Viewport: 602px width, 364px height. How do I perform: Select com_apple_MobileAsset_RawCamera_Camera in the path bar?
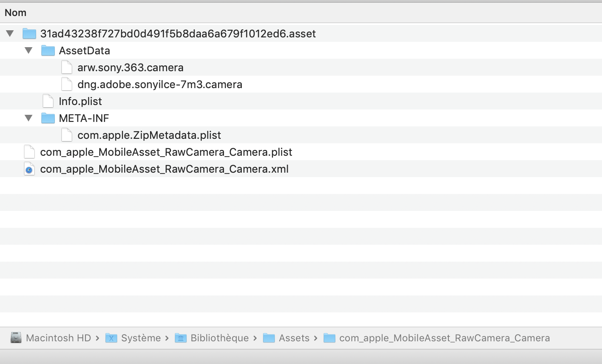point(444,338)
